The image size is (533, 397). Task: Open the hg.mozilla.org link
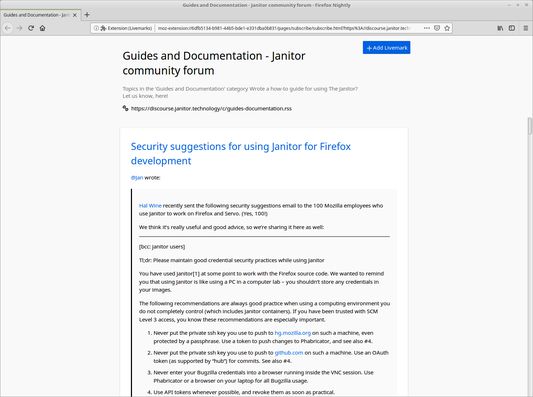coord(293,333)
